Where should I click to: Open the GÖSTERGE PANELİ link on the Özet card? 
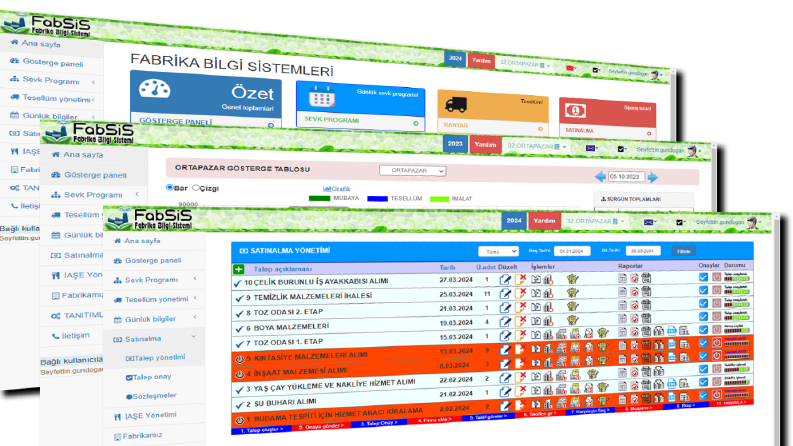[x=176, y=121]
